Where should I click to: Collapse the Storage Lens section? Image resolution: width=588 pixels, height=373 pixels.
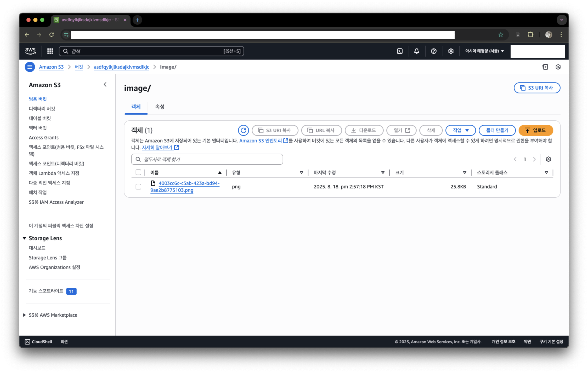[x=24, y=238]
